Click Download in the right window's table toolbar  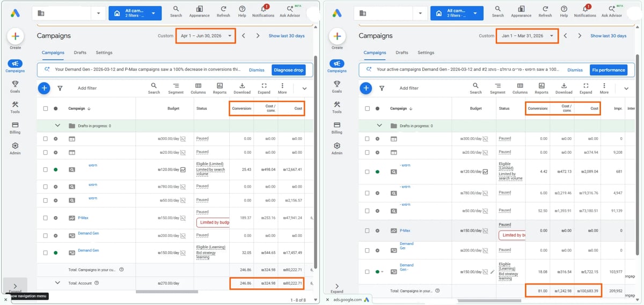pos(563,88)
